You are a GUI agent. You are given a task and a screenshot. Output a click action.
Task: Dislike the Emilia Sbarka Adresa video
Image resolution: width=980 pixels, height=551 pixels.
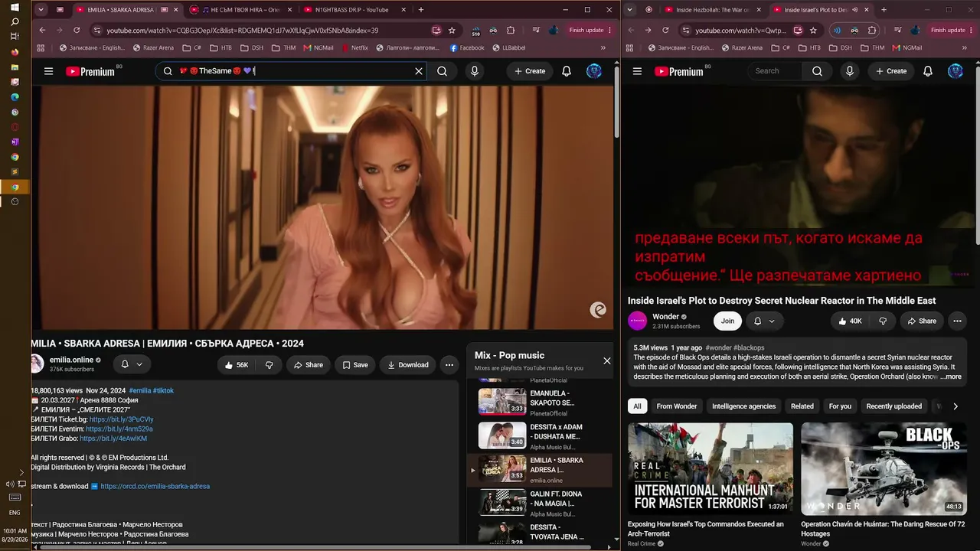click(269, 365)
